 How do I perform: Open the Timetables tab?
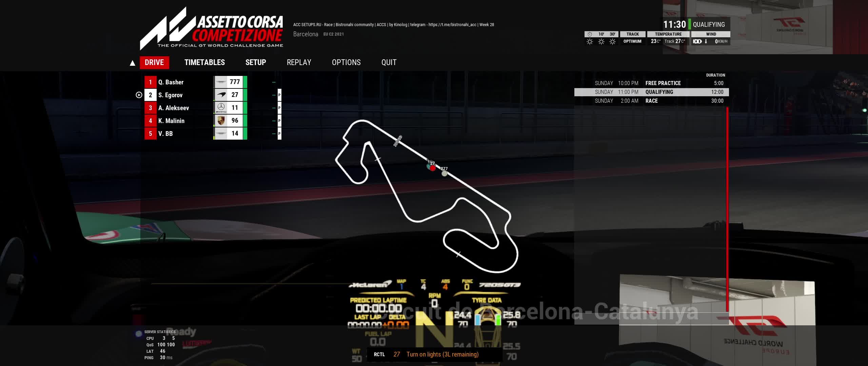pyautogui.click(x=204, y=63)
